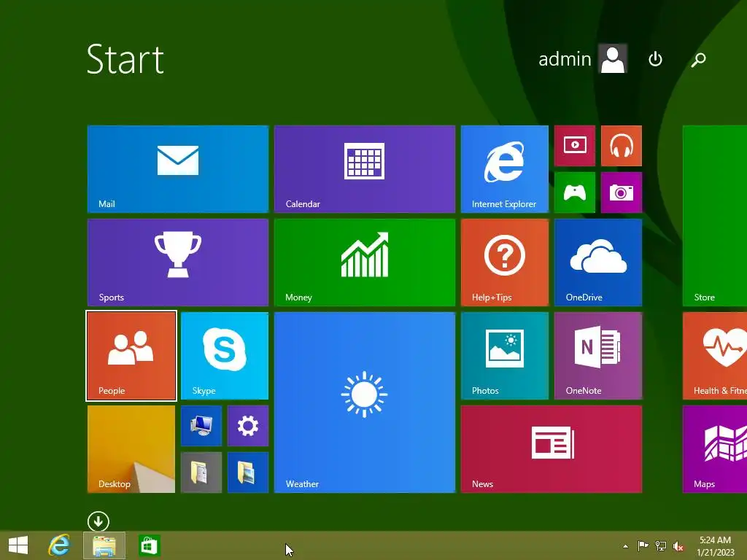747x560 pixels.
Task: Open the Pictures folder small tile
Action: [248, 472]
